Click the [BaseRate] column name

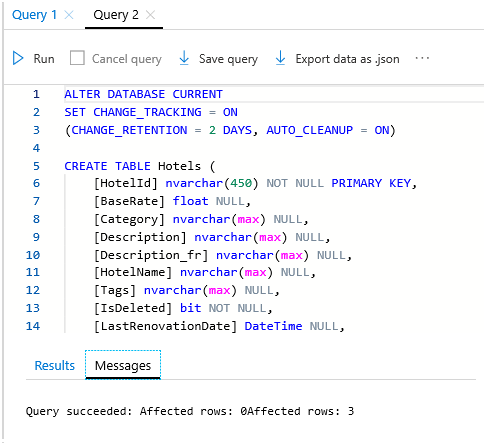click(129, 201)
